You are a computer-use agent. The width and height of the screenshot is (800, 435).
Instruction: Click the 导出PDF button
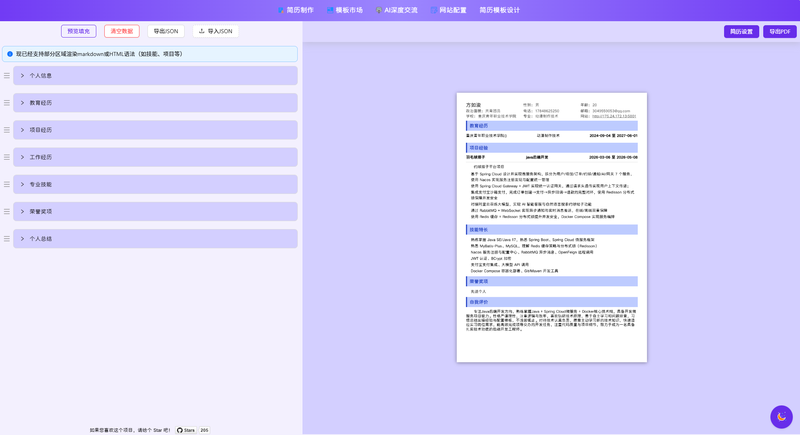(780, 32)
